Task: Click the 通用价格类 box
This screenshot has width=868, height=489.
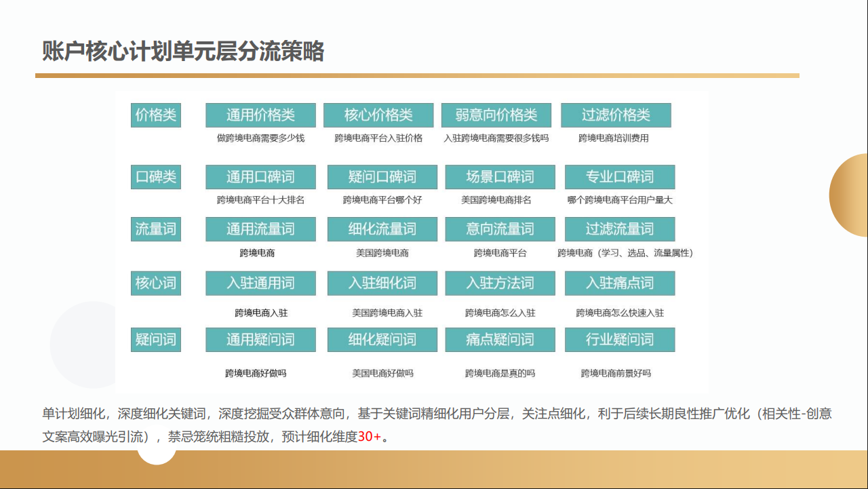Action: point(260,115)
